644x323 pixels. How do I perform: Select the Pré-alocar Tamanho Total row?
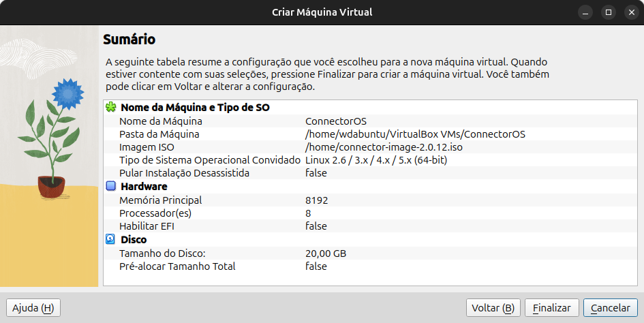point(371,266)
